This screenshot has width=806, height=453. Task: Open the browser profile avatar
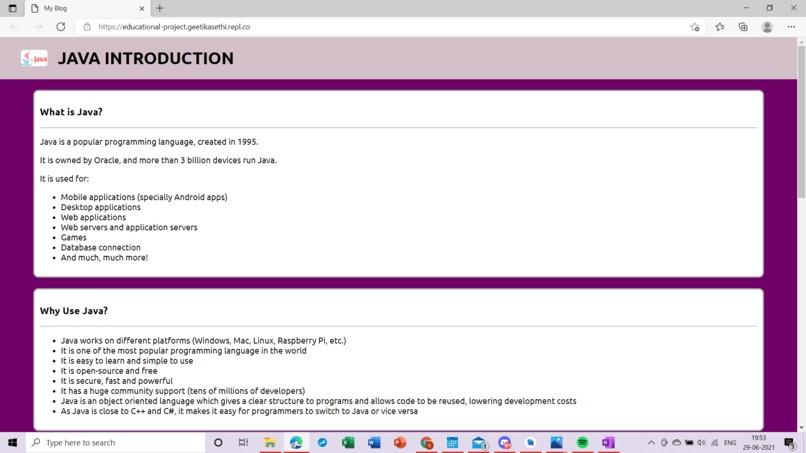[x=767, y=27]
